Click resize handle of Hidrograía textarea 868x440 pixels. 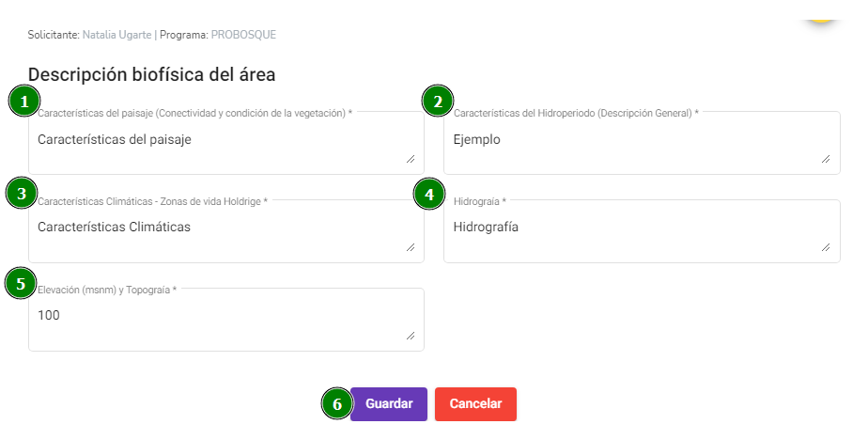(x=826, y=247)
